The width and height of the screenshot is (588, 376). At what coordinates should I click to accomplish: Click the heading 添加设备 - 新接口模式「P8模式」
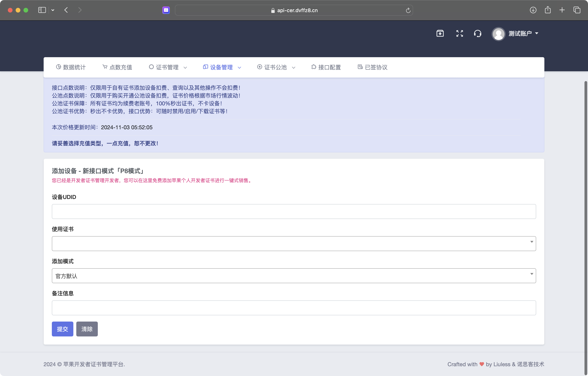tap(98, 171)
